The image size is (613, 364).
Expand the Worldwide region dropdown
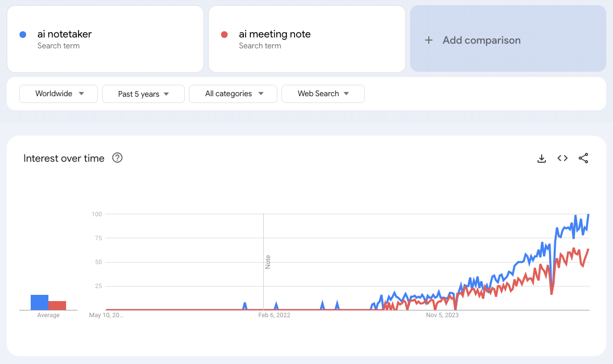58,94
